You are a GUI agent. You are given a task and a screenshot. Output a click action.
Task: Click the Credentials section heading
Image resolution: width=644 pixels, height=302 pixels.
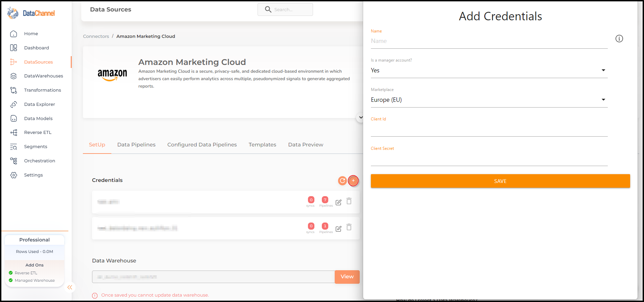[107, 180]
